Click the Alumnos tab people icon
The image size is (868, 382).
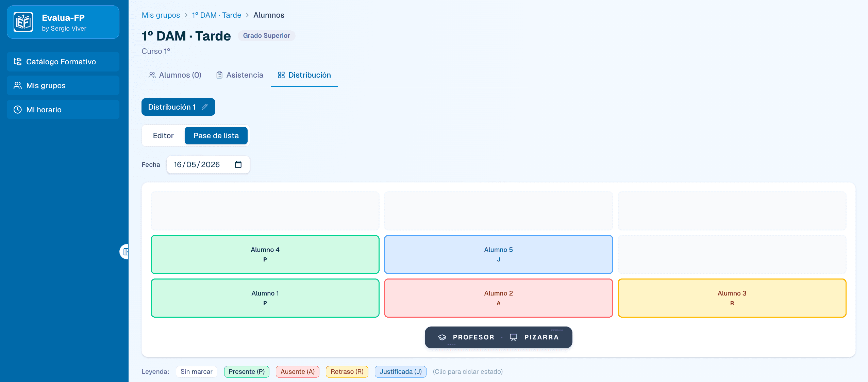152,75
